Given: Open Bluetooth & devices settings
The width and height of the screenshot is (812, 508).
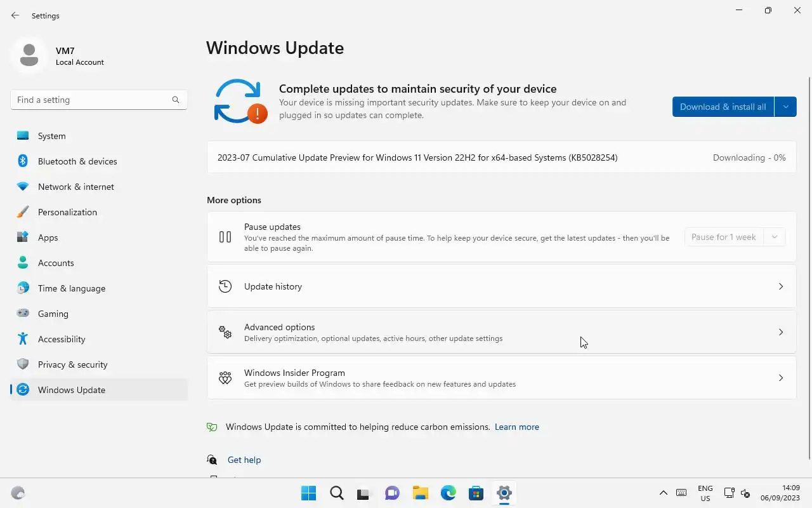Looking at the screenshot, I should pos(99,161).
